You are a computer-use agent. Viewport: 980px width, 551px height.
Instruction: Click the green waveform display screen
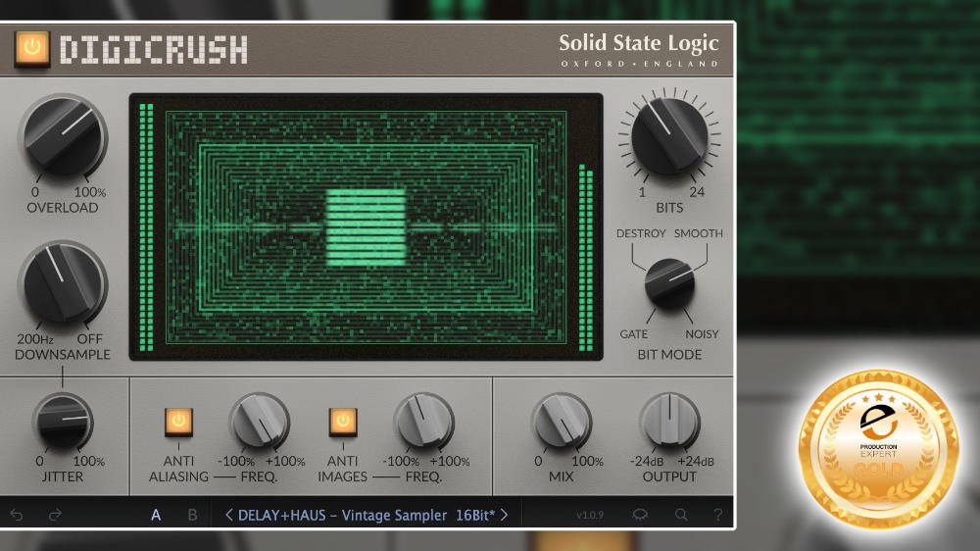[x=367, y=227]
